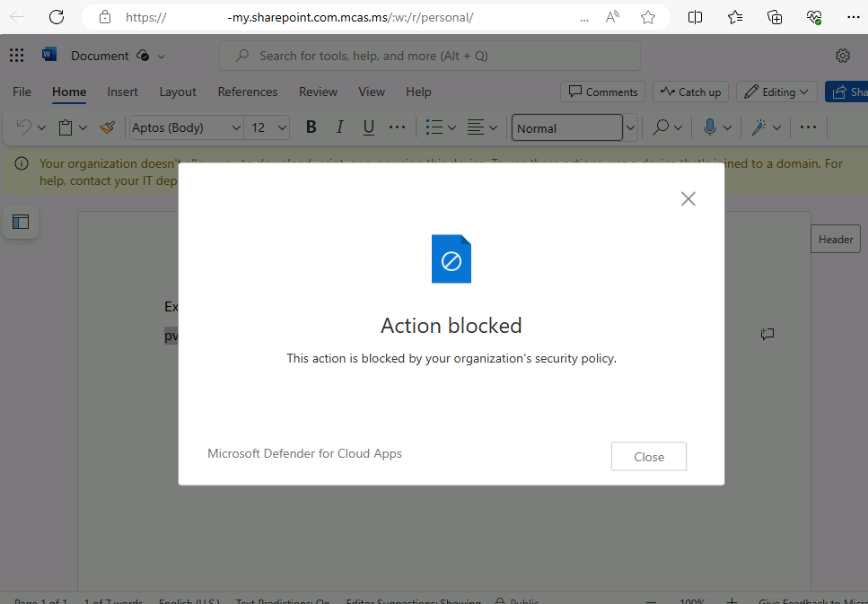Expand the Paste options arrow
The width and height of the screenshot is (868, 604).
83,127
